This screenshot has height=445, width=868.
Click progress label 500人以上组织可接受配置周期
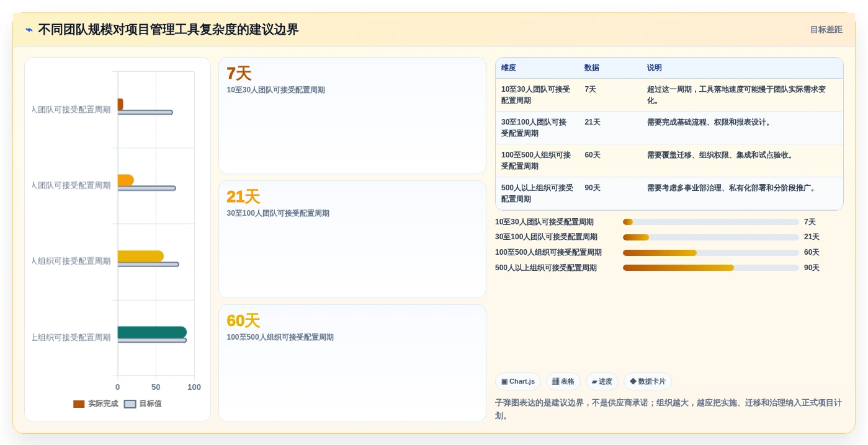point(546,268)
